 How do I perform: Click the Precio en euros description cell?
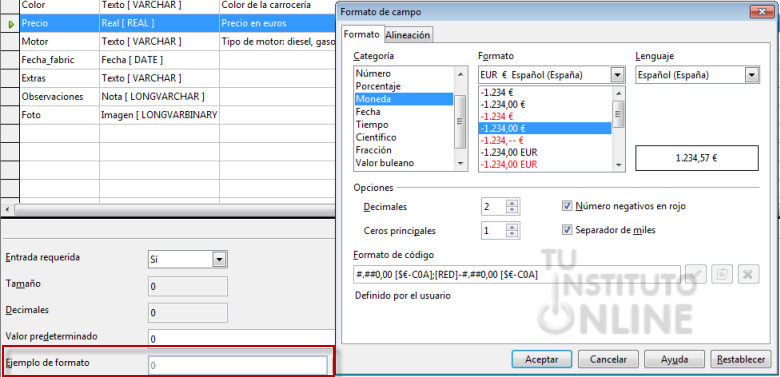click(277, 23)
